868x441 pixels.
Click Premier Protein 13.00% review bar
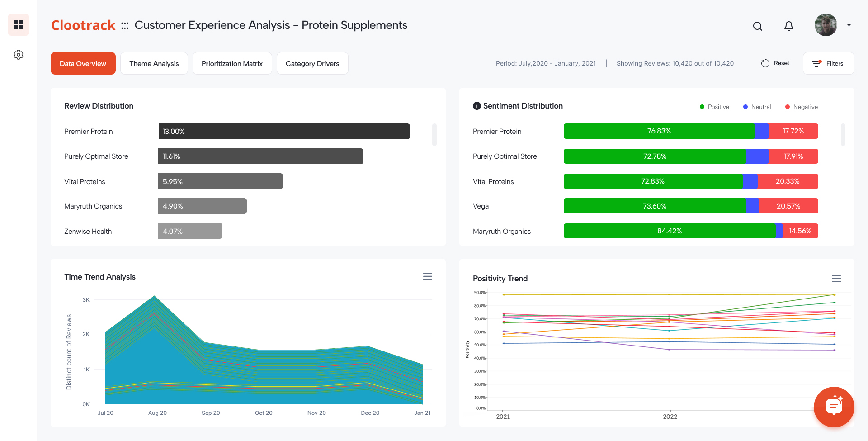(284, 132)
